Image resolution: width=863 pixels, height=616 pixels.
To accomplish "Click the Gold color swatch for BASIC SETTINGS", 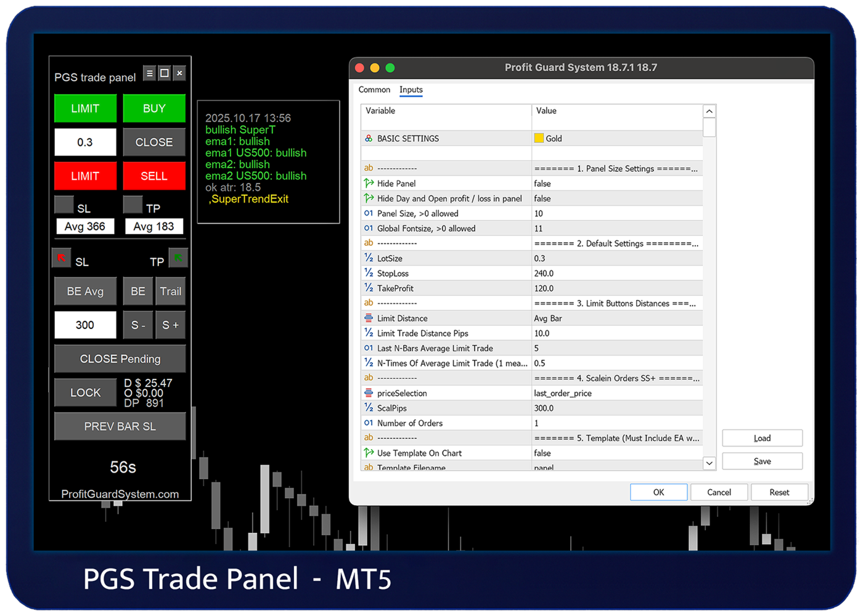I will tap(539, 139).
